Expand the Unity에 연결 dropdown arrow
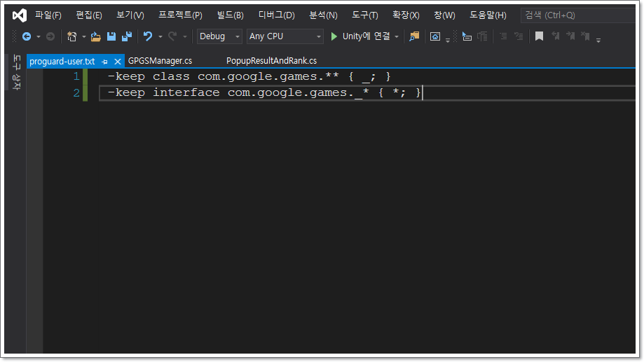 pyautogui.click(x=397, y=37)
